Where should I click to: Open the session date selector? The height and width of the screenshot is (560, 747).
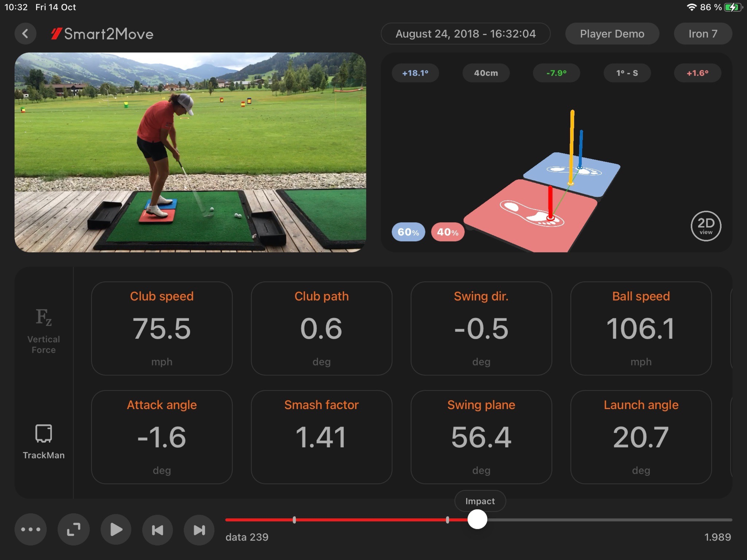coord(465,33)
